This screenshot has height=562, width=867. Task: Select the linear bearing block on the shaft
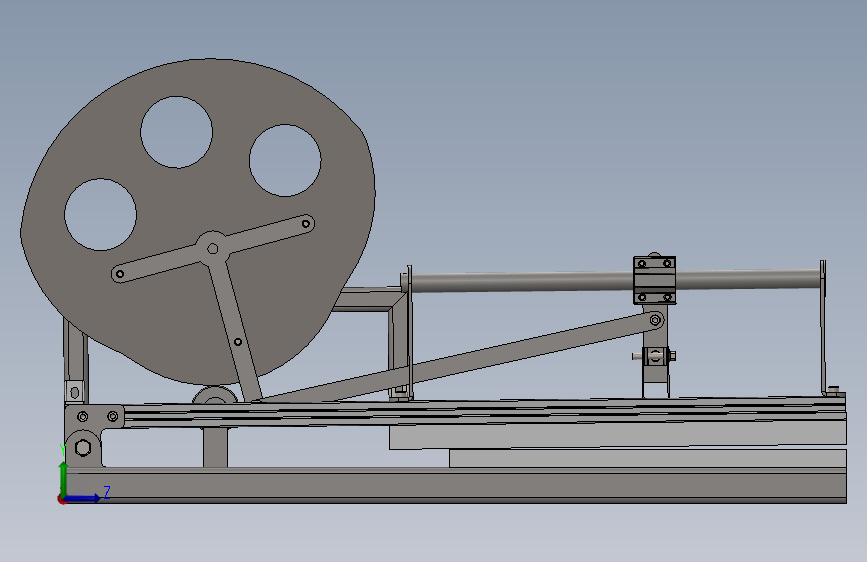pyautogui.click(x=654, y=279)
